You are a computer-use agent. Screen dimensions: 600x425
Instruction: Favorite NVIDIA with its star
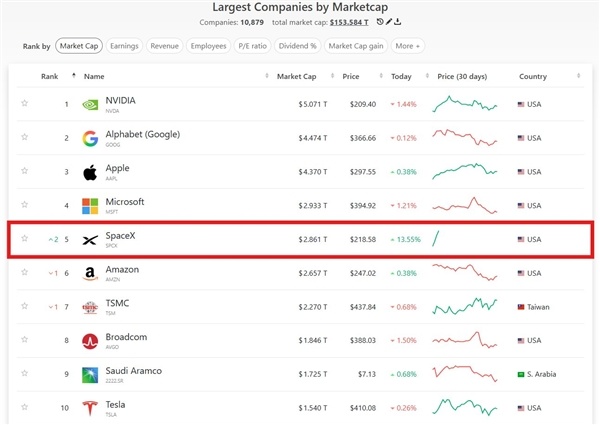(x=24, y=103)
